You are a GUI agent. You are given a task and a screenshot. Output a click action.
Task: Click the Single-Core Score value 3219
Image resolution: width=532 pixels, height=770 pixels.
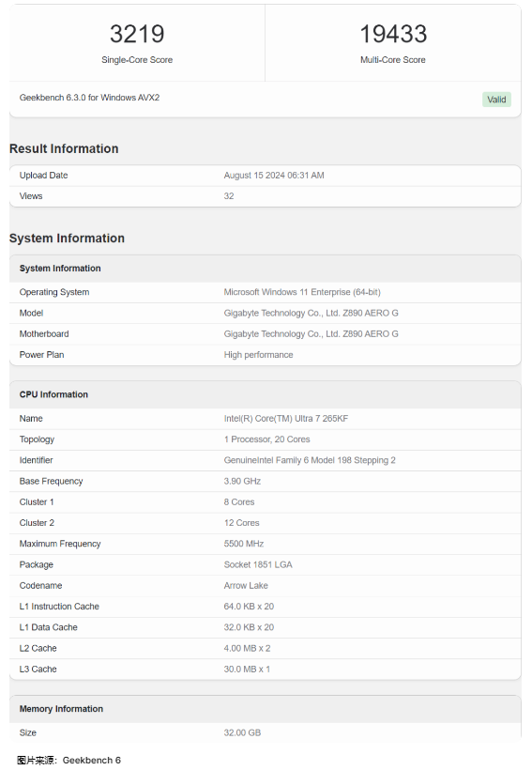coord(137,34)
